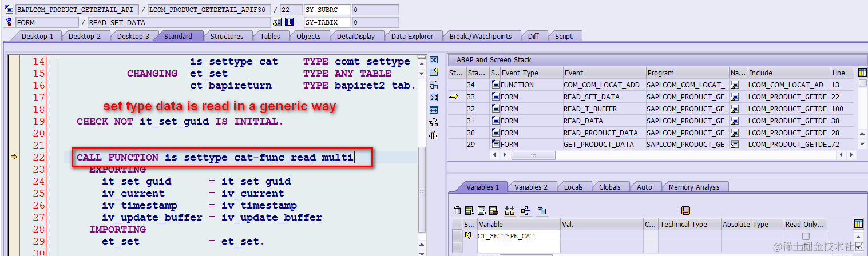The width and height of the screenshot is (868, 256).
Task: Click the full screen tool icon
Action: point(434,98)
